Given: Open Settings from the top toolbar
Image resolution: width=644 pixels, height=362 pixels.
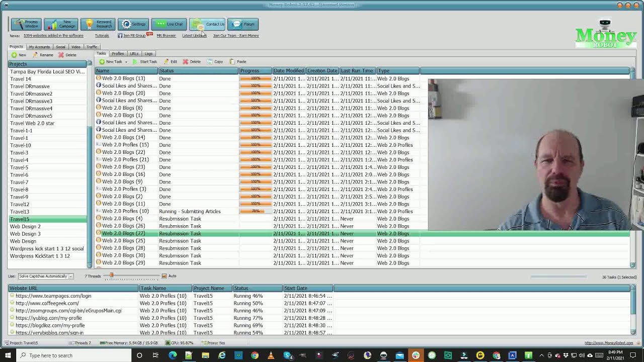Looking at the screenshot, I should 133,24.
